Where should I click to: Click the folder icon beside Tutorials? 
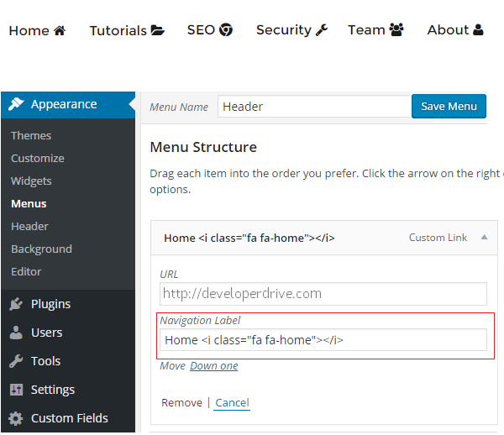tap(158, 31)
